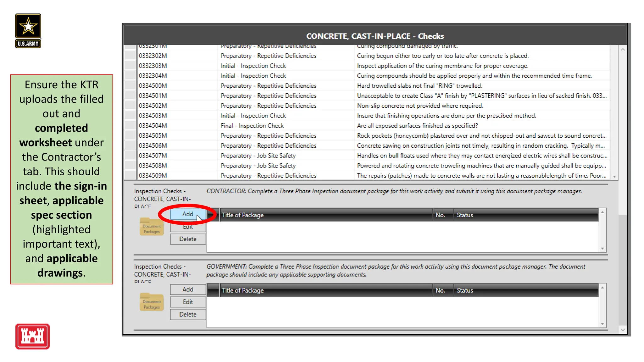Click outer window scroll-up chevron
This screenshot has width=644, height=362.
coord(623,49)
